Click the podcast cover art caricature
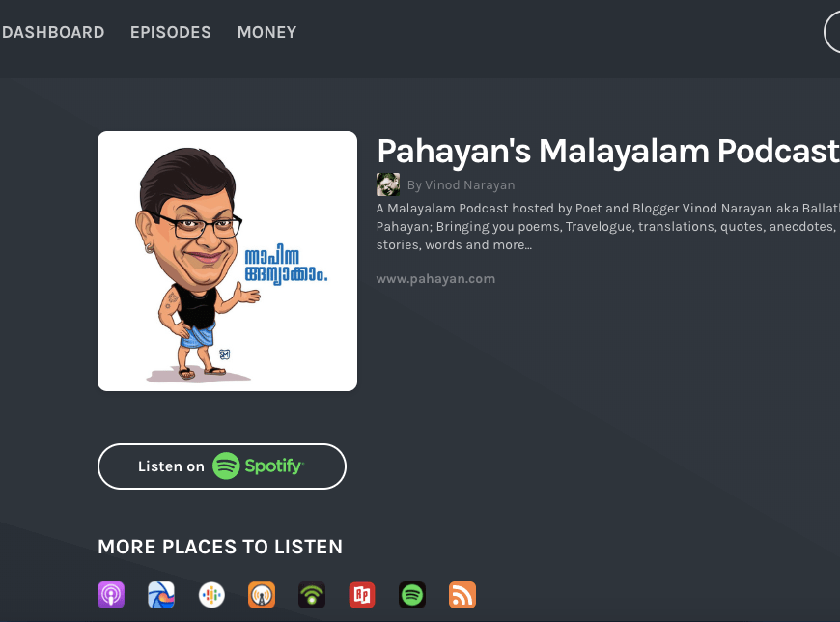The width and height of the screenshot is (840, 622). pyautogui.click(x=227, y=261)
